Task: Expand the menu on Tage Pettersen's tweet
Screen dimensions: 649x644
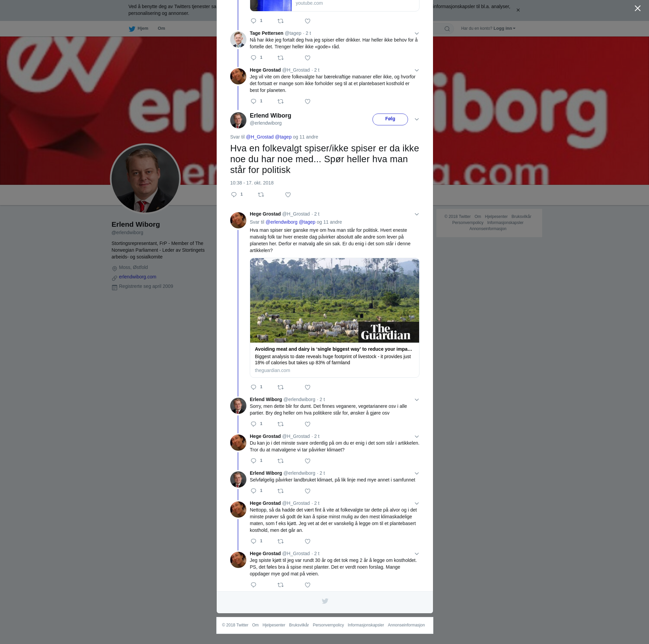Action: (x=417, y=33)
